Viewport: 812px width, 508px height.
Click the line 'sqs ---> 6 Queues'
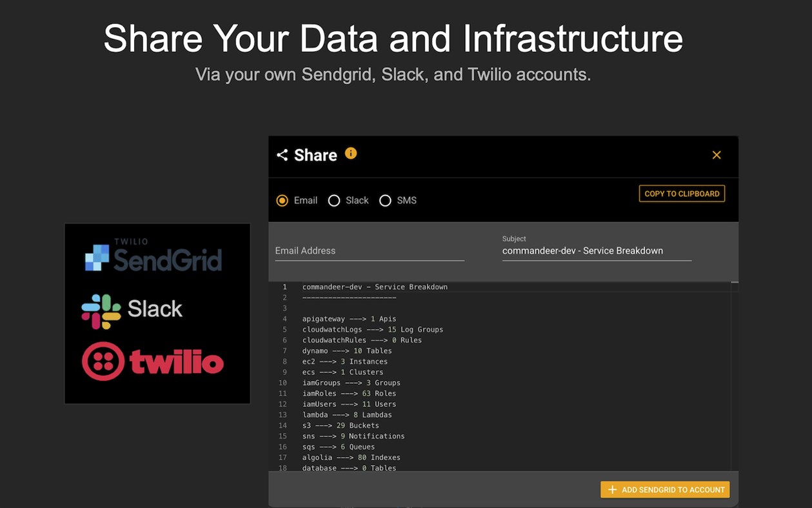click(x=339, y=447)
